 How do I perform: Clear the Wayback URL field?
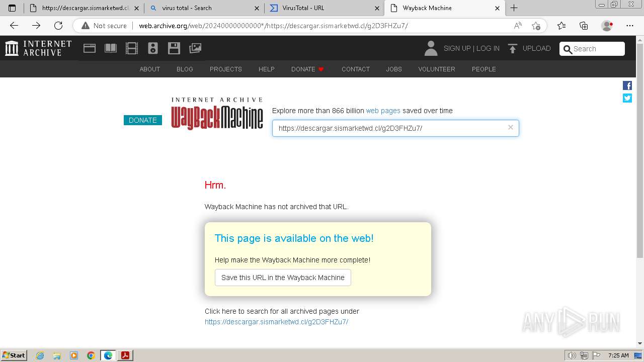coord(510,128)
